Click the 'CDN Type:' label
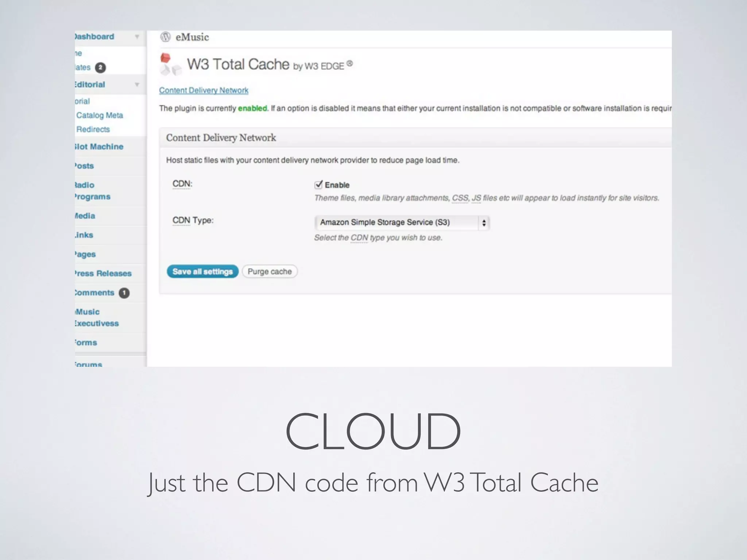Image resolution: width=747 pixels, height=560 pixels. click(193, 221)
